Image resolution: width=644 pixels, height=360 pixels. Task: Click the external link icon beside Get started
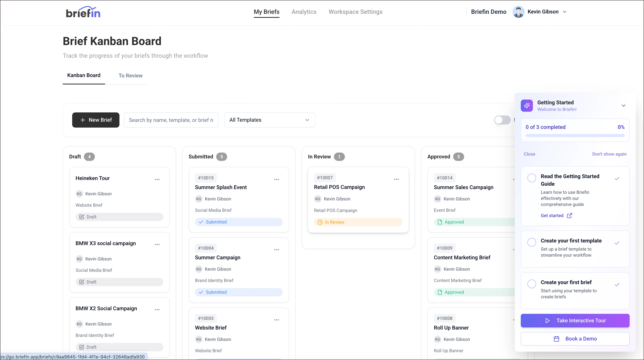(570, 216)
